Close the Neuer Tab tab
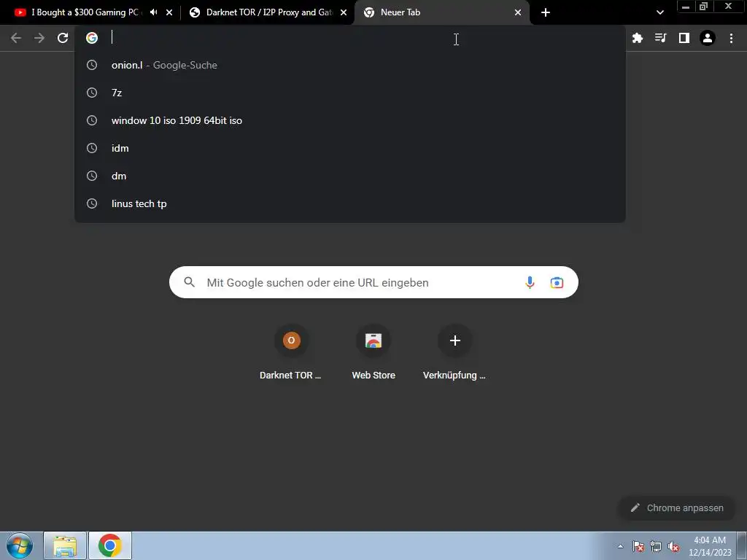This screenshot has height=560, width=747. pyautogui.click(x=518, y=12)
